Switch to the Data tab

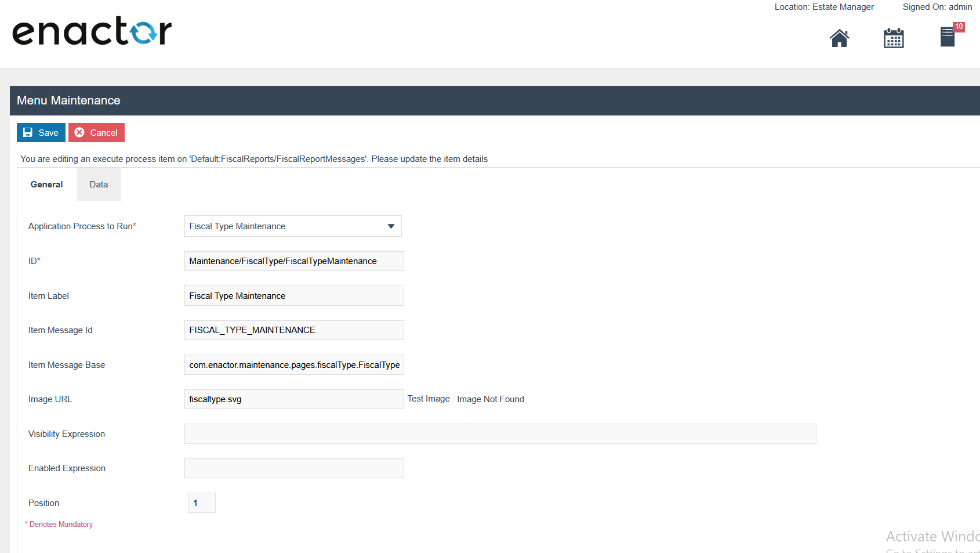click(x=99, y=185)
